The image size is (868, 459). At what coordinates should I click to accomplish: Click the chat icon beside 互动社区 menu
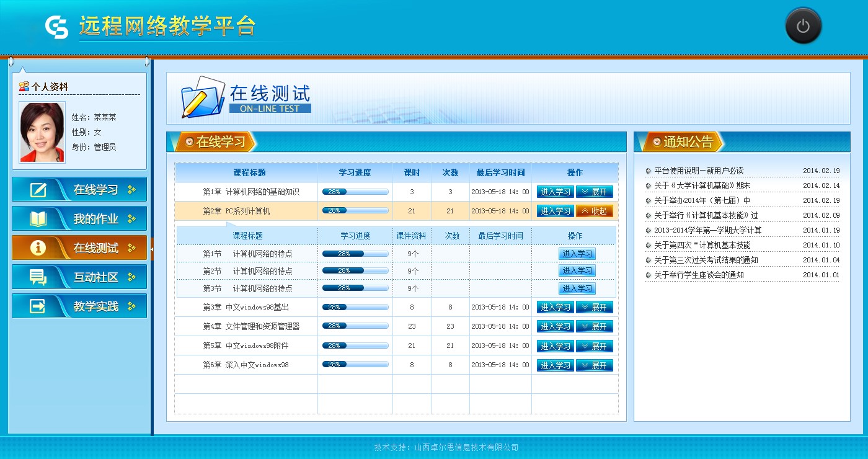point(38,277)
